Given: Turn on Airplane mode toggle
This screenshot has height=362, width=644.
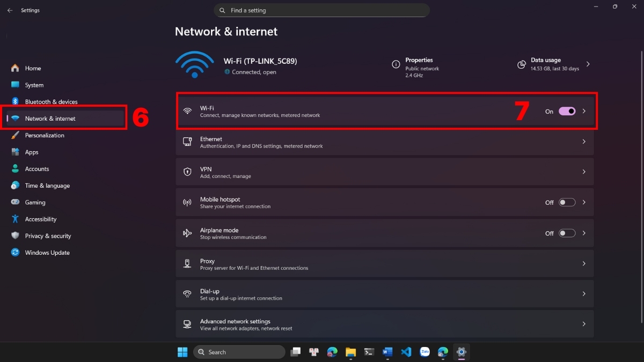Looking at the screenshot, I should (x=567, y=233).
